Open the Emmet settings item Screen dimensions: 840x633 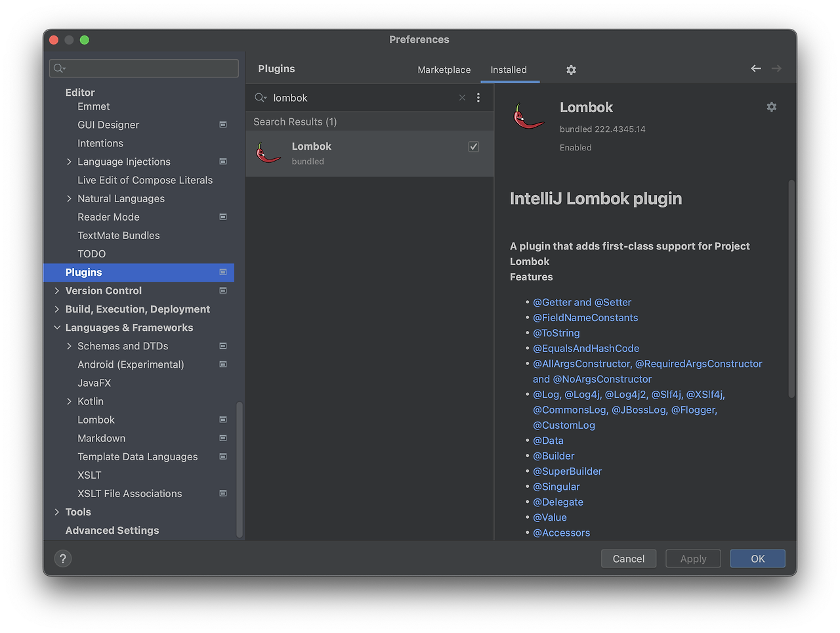(93, 106)
